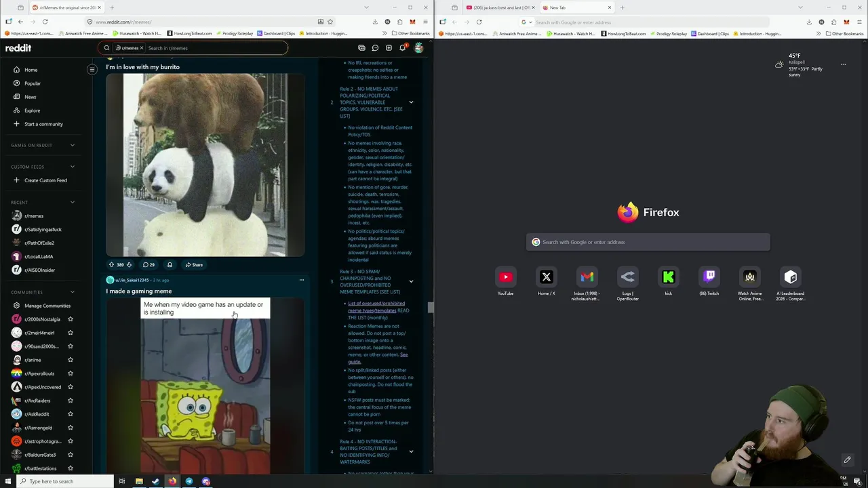Open News in Reddit sidebar
This screenshot has width=868, height=488.
(x=31, y=97)
